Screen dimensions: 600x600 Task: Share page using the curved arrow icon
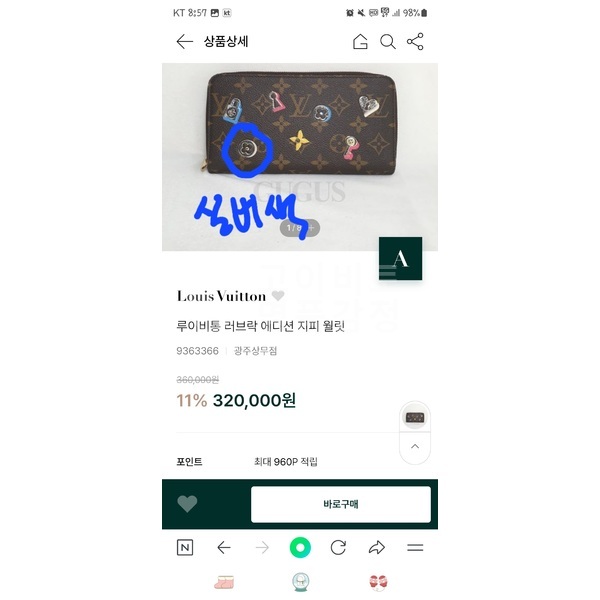click(x=377, y=548)
